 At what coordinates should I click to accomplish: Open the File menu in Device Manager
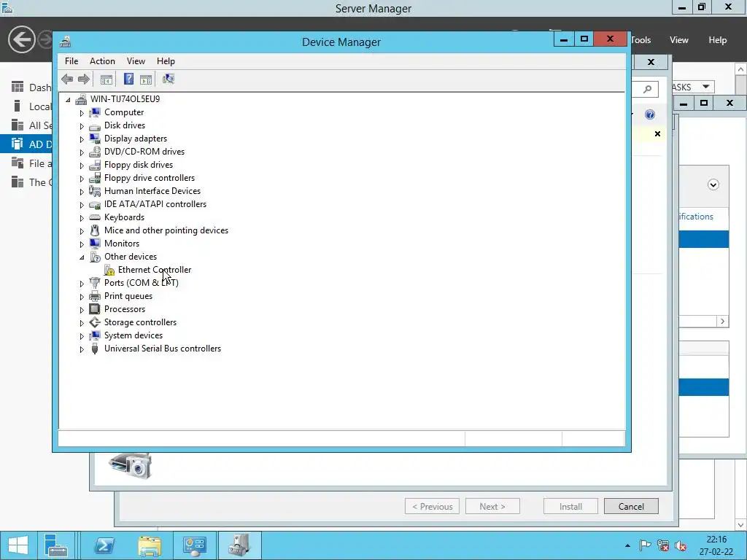71,61
